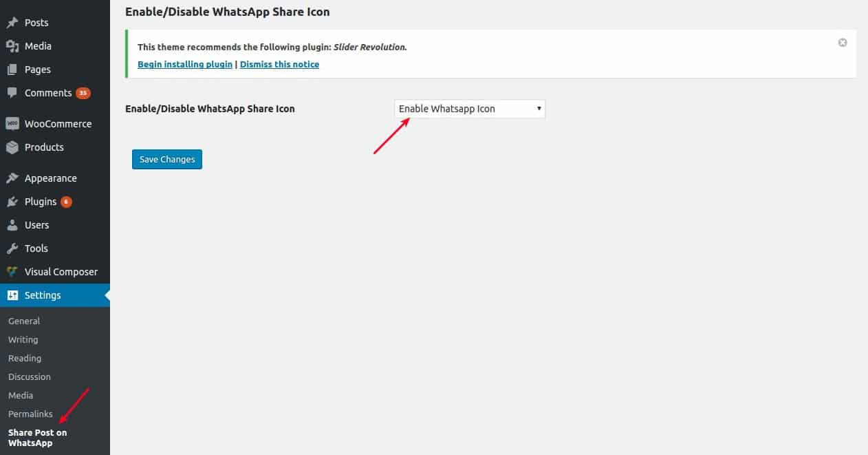Open the Products menu
Image resolution: width=868 pixels, height=455 pixels.
pyautogui.click(x=55, y=147)
